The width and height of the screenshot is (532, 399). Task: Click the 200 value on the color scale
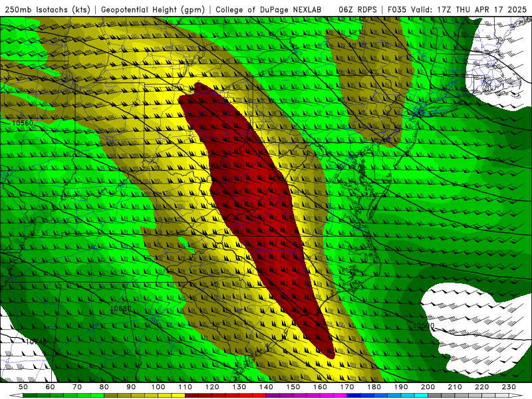click(428, 387)
